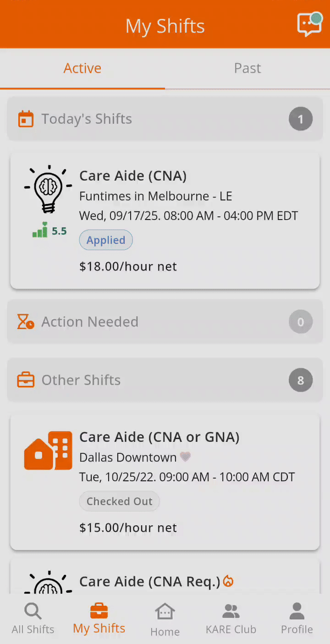
Task: Collapse the Today's Shifts section
Action: click(x=165, y=119)
